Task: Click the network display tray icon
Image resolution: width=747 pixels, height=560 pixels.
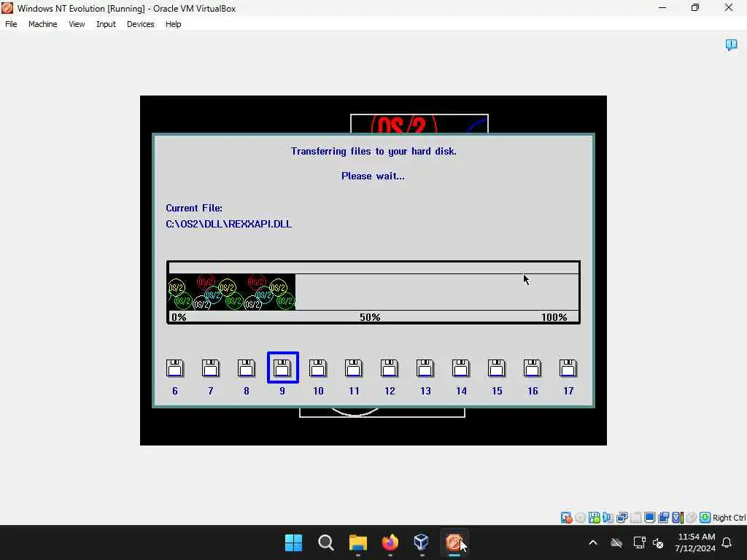Action: pos(639,542)
